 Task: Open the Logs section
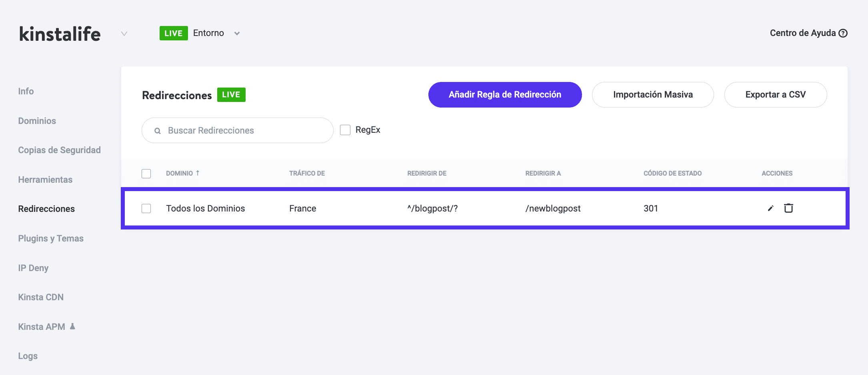point(28,355)
